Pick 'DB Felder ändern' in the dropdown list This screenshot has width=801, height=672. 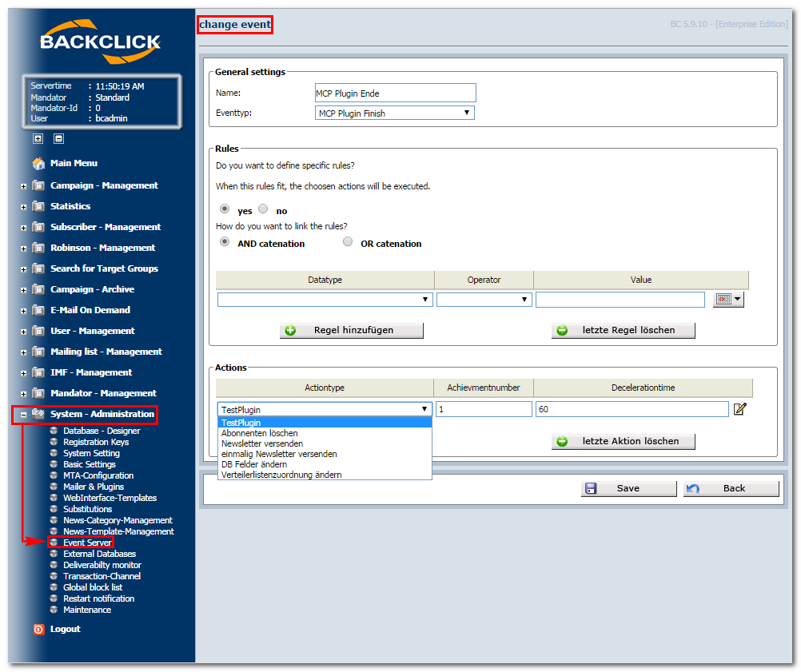(254, 464)
